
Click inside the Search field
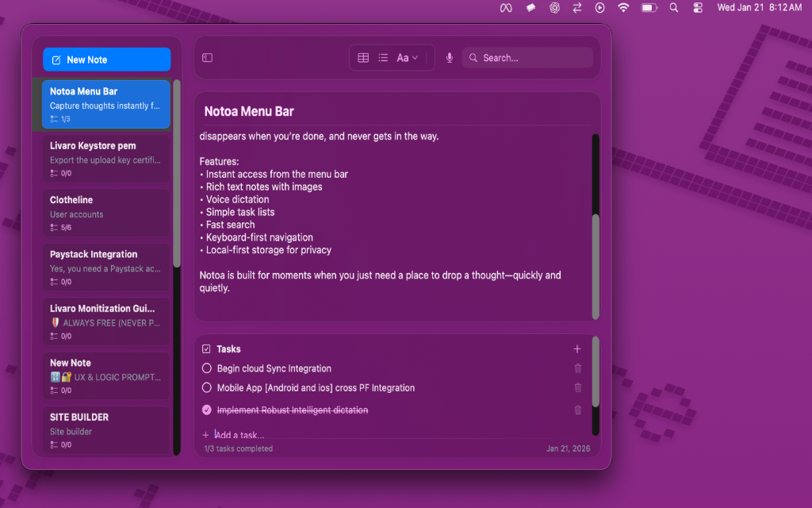pos(527,57)
